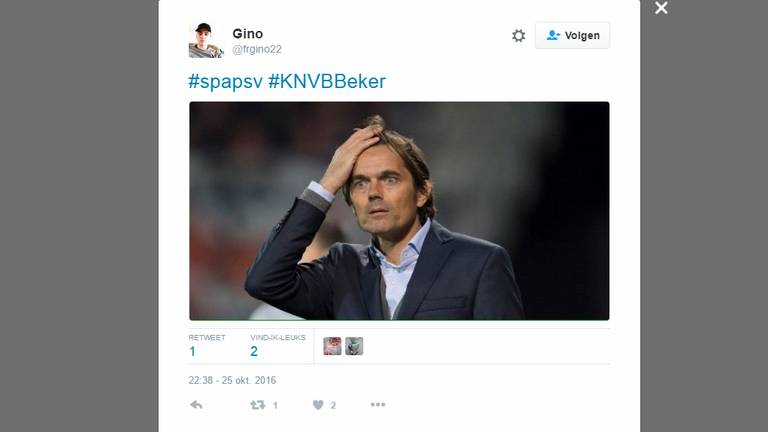Open the #KNVBBeker hashtag link
The height and width of the screenshot is (432, 768).
pyautogui.click(x=327, y=81)
